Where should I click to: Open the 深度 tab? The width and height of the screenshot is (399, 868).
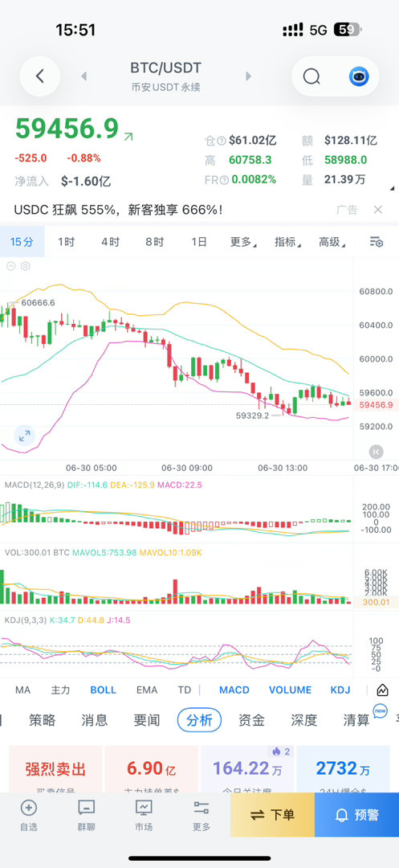(x=304, y=720)
